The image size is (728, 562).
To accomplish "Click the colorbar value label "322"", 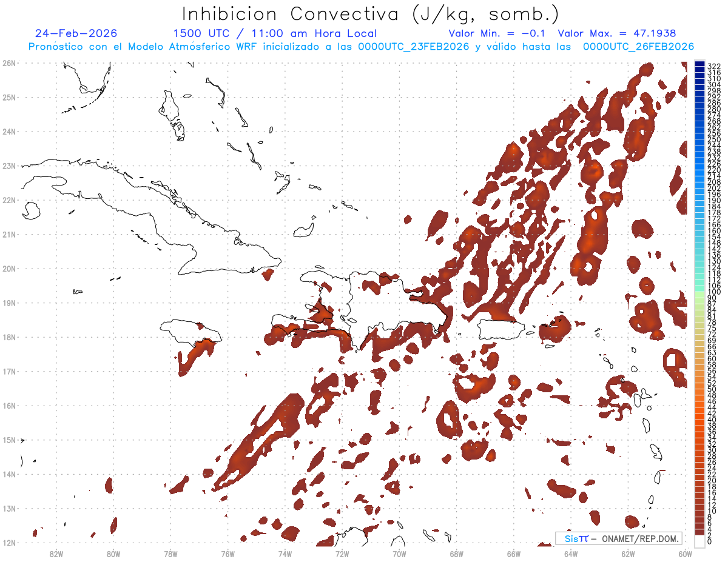I will (714, 66).
